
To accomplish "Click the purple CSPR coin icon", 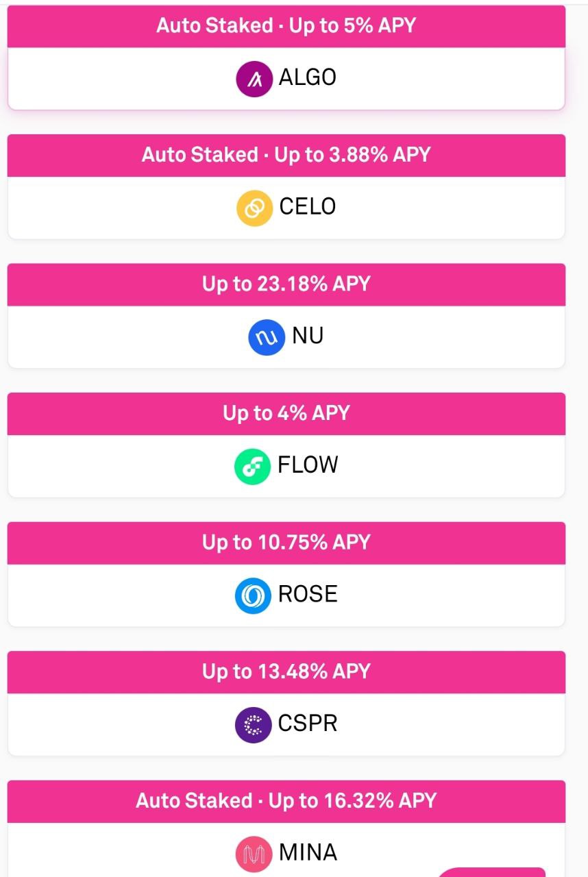I will pyautogui.click(x=253, y=725).
